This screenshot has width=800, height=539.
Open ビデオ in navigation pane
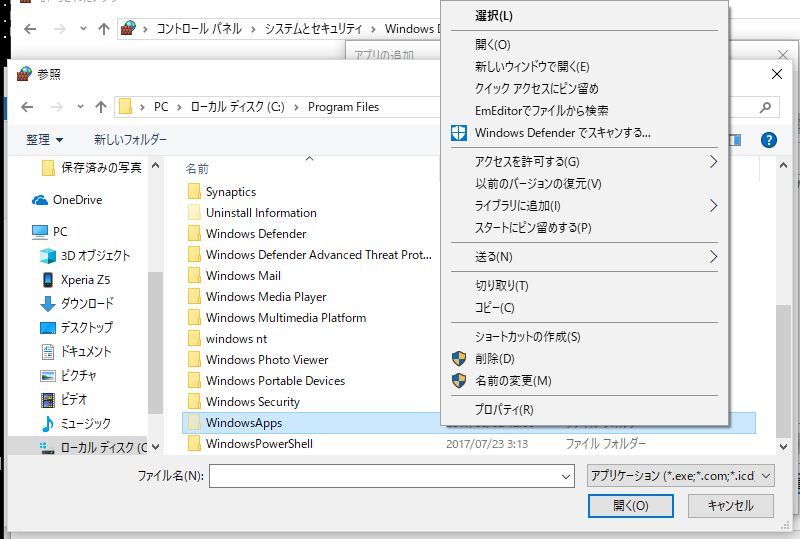64,399
